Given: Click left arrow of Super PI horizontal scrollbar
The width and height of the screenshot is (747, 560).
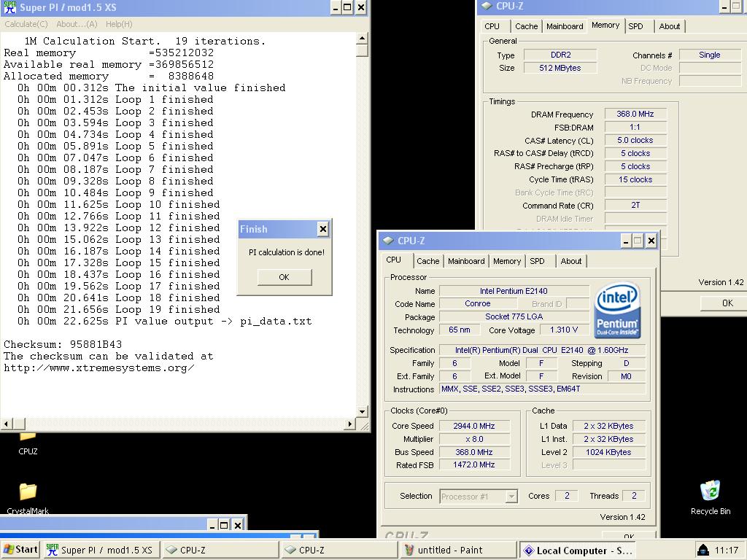Looking at the screenshot, I should 6,424.
